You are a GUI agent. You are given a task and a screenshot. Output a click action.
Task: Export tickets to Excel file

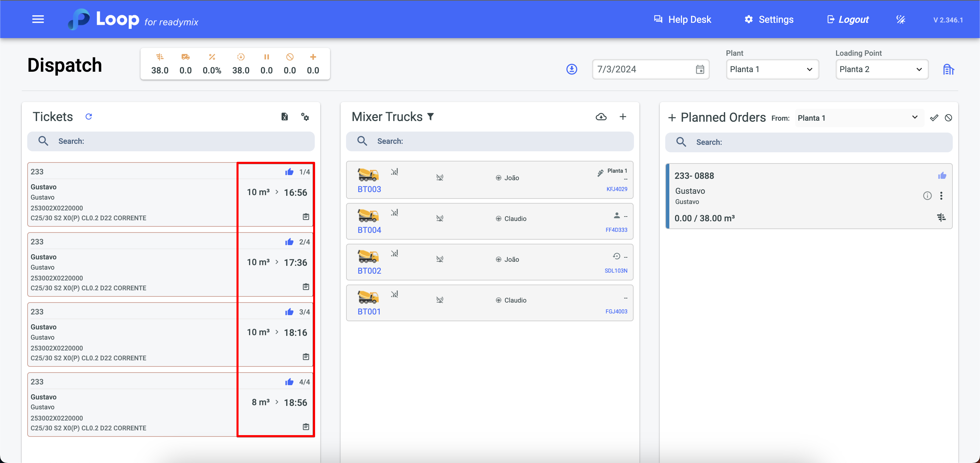click(x=284, y=117)
